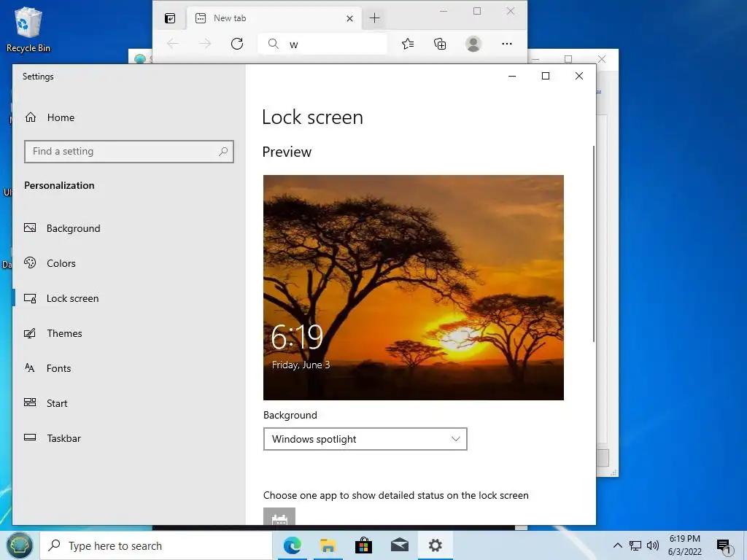Image resolution: width=747 pixels, height=560 pixels.
Task: Open File Explorer from the taskbar
Action: [328, 545]
